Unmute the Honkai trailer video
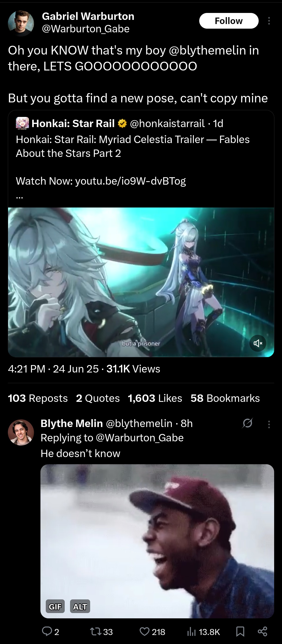 pyautogui.click(x=258, y=343)
